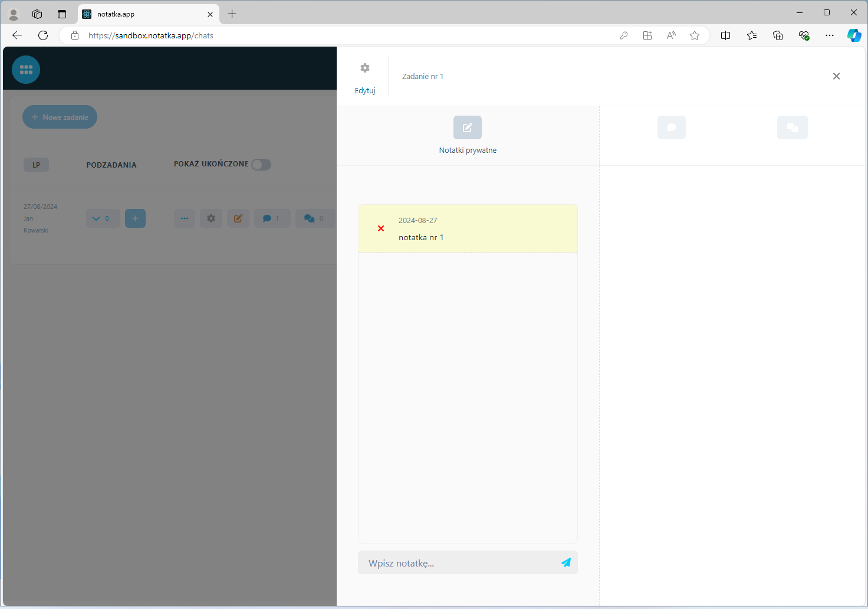Click the red X to delete notatka nr 1
This screenshot has width=868, height=609.
click(381, 228)
